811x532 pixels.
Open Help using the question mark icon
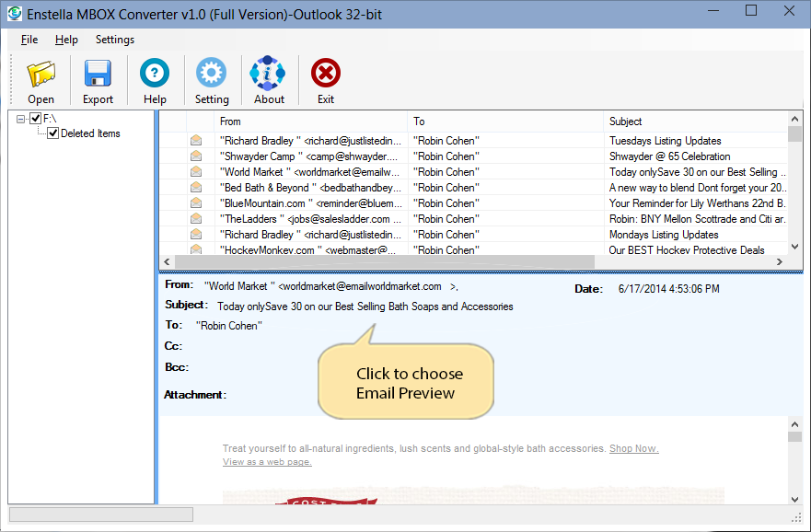155,74
